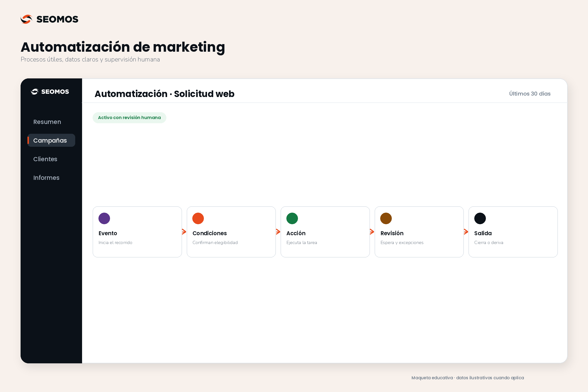The height and width of the screenshot is (392, 588).
Task: Click the 'Cierra o deriva' description
Action: tap(489, 243)
